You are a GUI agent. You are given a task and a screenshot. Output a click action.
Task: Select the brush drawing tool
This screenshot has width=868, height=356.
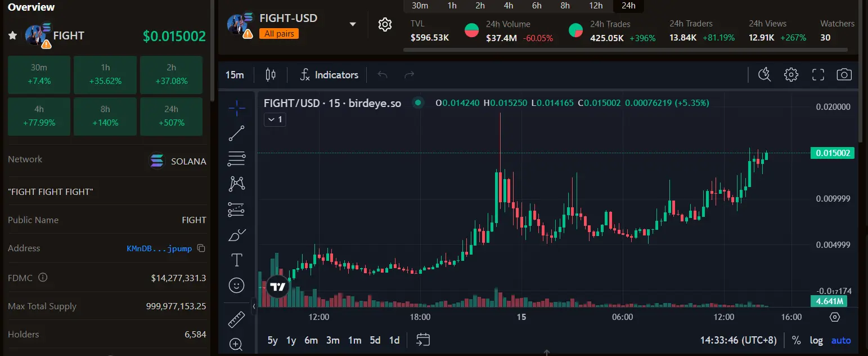click(236, 234)
